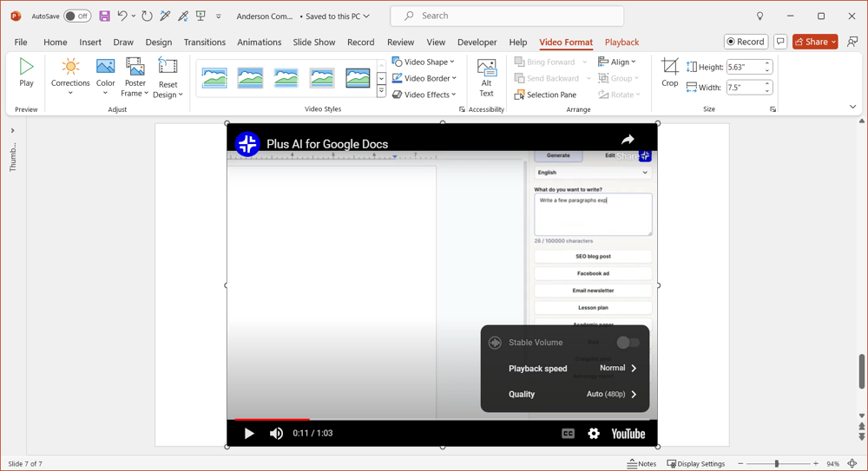Click the Plus AI channel logo
This screenshot has width=868, height=471.
247,144
